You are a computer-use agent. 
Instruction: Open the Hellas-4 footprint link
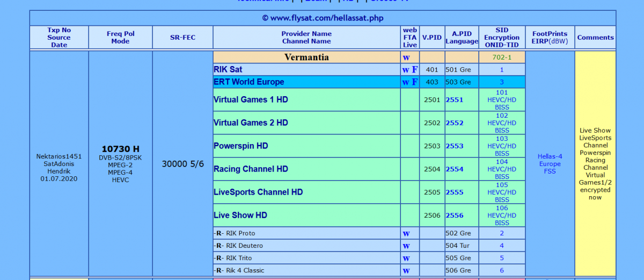coord(549,156)
